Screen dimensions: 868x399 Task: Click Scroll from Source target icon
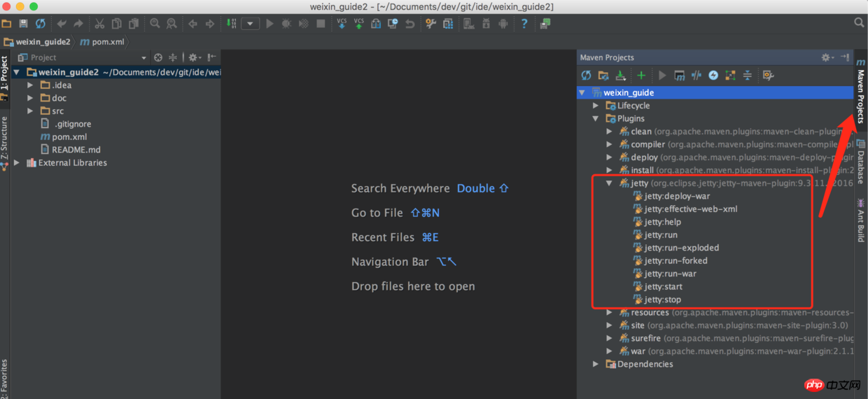point(158,57)
